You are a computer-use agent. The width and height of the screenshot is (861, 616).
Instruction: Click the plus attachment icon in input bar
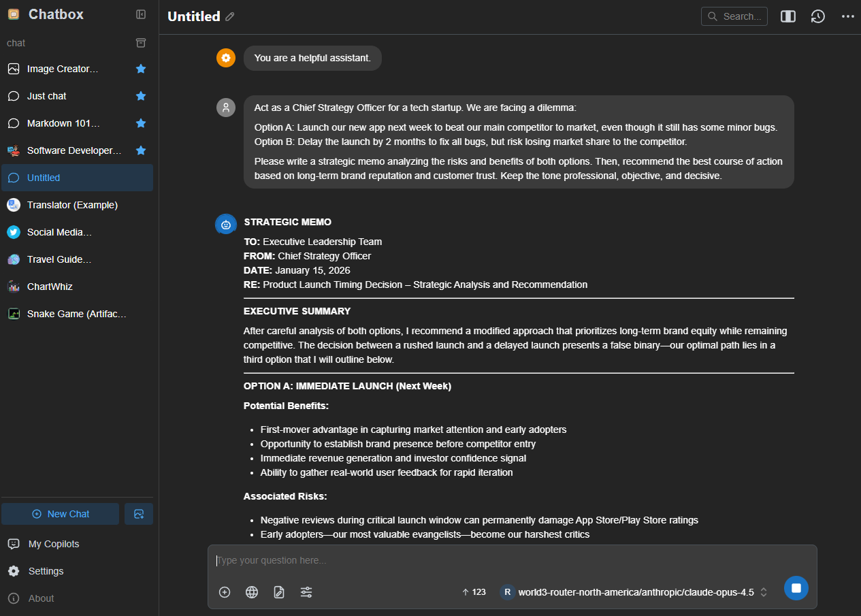click(x=225, y=592)
